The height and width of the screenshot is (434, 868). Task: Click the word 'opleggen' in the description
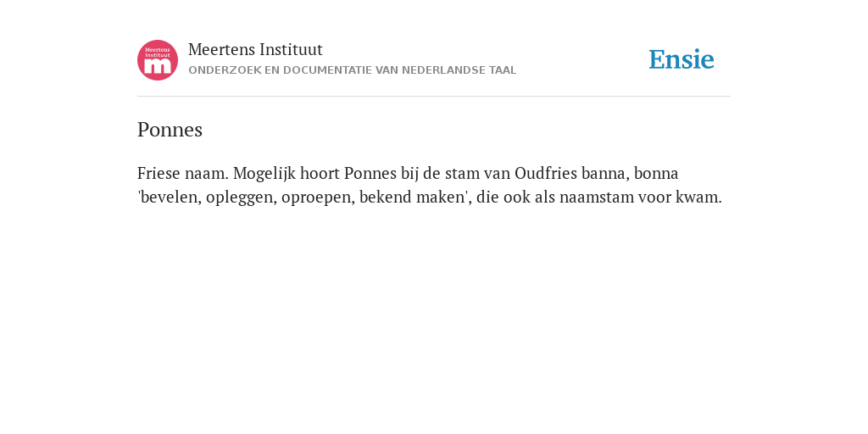(x=240, y=198)
